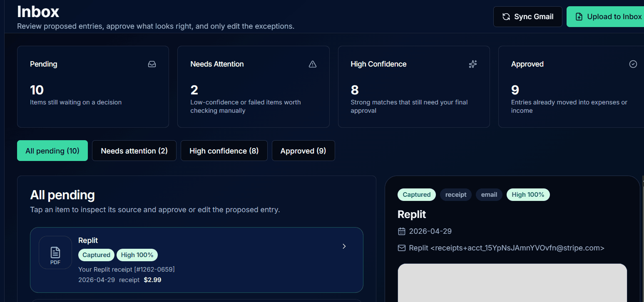The width and height of the screenshot is (644, 302).
Task: Click the Replit sender email address
Action: point(507,248)
